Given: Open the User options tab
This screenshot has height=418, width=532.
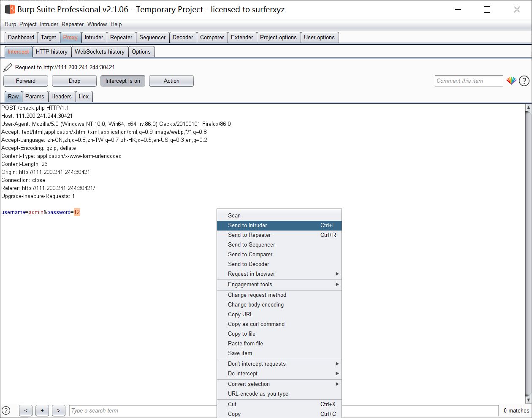Looking at the screenshot, I should pos(319,37).
